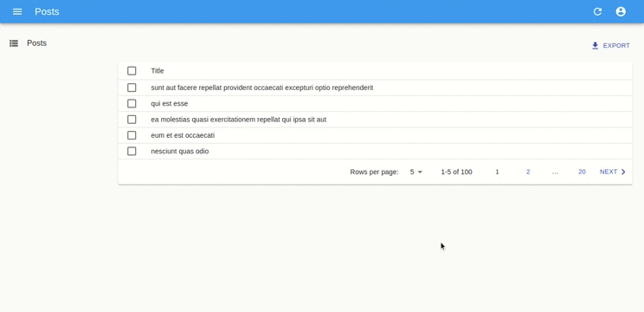Image resolution: width=644 pixels, height=312 pixels.
Task: Click the Title column header
Action: click(x=158, y=71)
